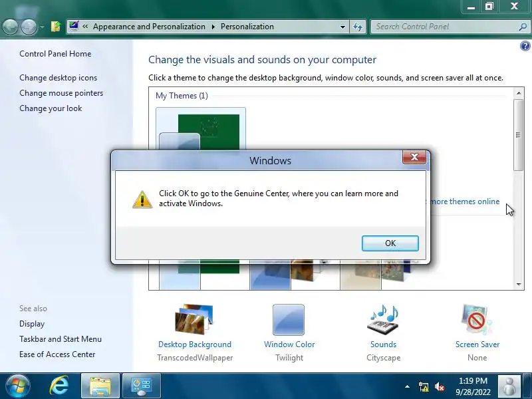Click the user icon at taskbar end
The image size is (532, 399).
click(509, 386)
